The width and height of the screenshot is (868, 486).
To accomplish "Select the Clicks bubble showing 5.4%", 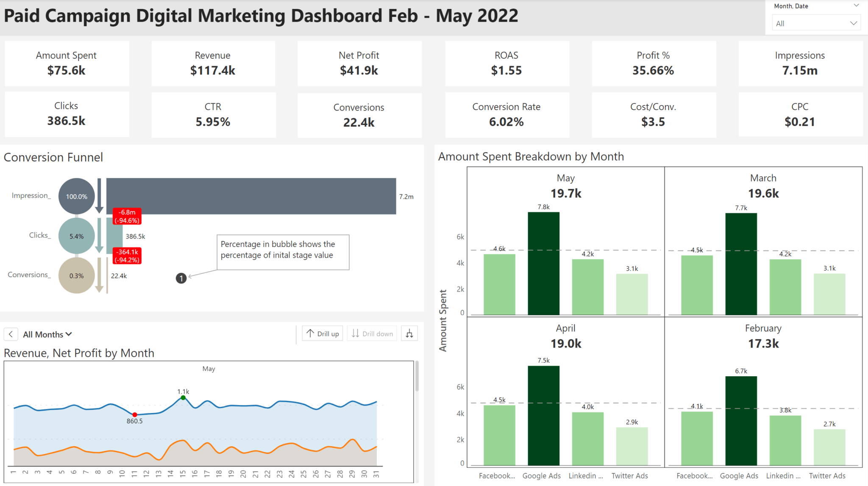I will point(76,236).
